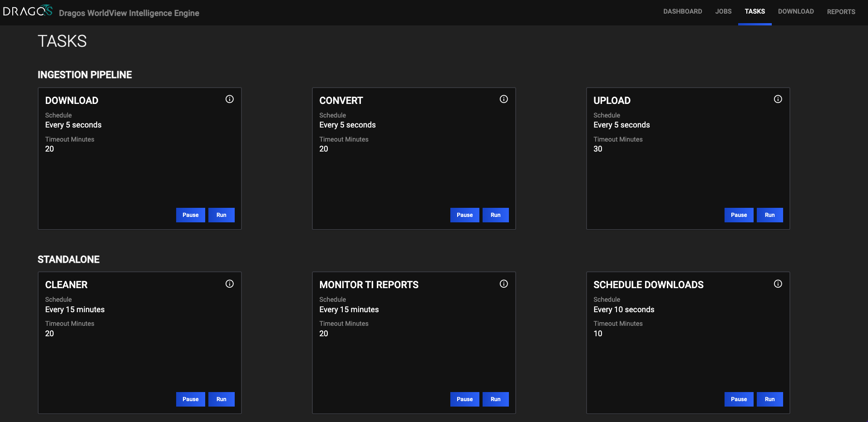868x422 pixels.
Task: Open info icon on DOWNLOAD card
Action: (x=230, y=99)
